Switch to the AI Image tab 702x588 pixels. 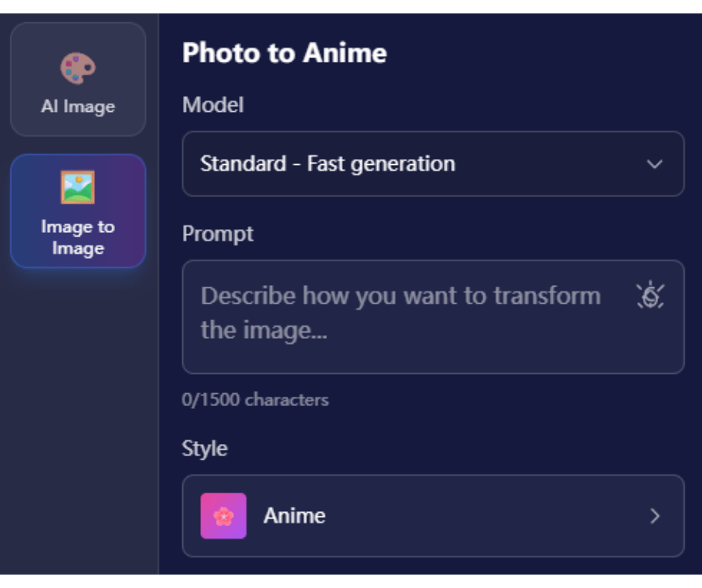tap(78, 78)
